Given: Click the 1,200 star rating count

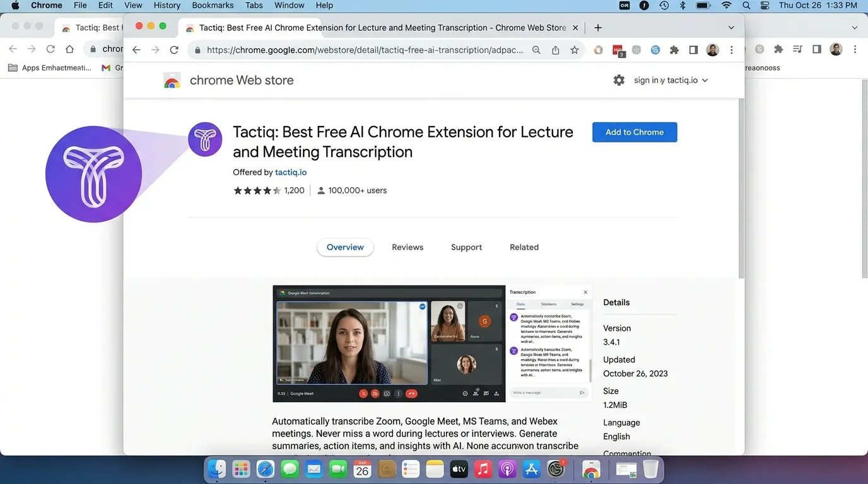Looking at the screenshot, I should pos(294,190).
